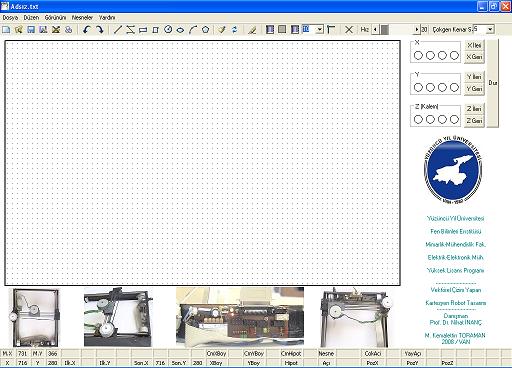This screenshot has width=512, height=368.
Task: Open an existing file with folder icon
Action: click(19, 30)
